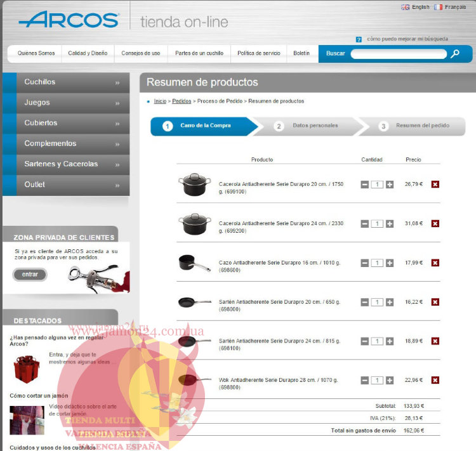Click quantity field for Cazo 16 cm
Screen dimensions: 476x451
377,263
